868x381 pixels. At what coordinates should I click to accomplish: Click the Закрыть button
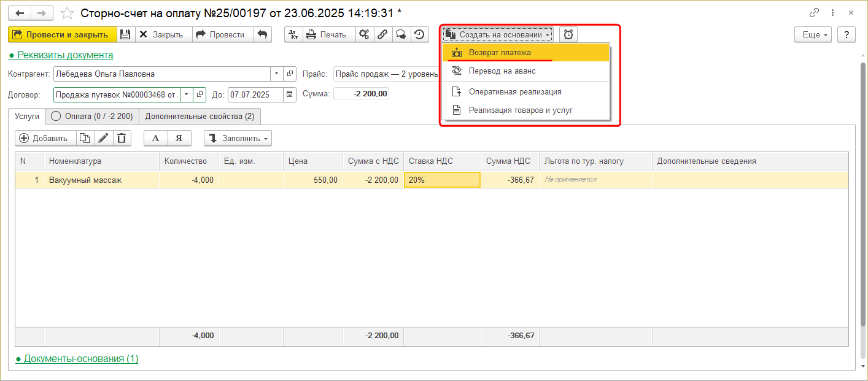(163, 34)
